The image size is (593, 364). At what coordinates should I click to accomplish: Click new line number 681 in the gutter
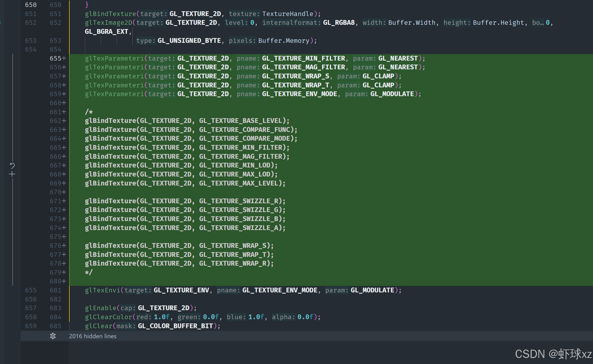point(55,290)
